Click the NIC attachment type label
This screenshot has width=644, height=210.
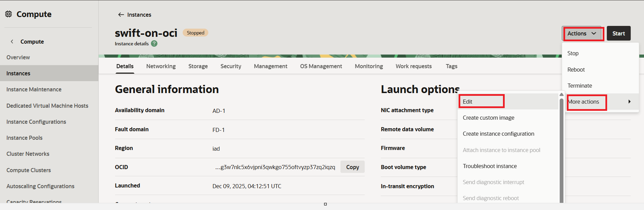pyautogui.click(x=407, y=110)
